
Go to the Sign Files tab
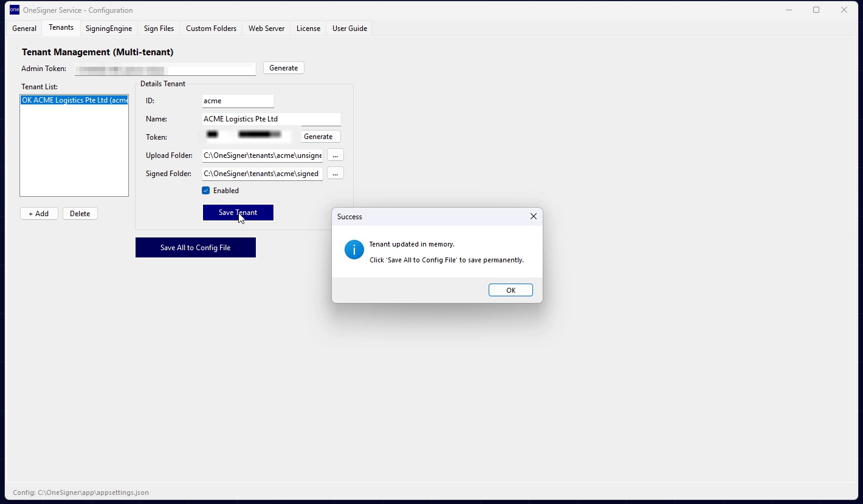click(159, 29)
